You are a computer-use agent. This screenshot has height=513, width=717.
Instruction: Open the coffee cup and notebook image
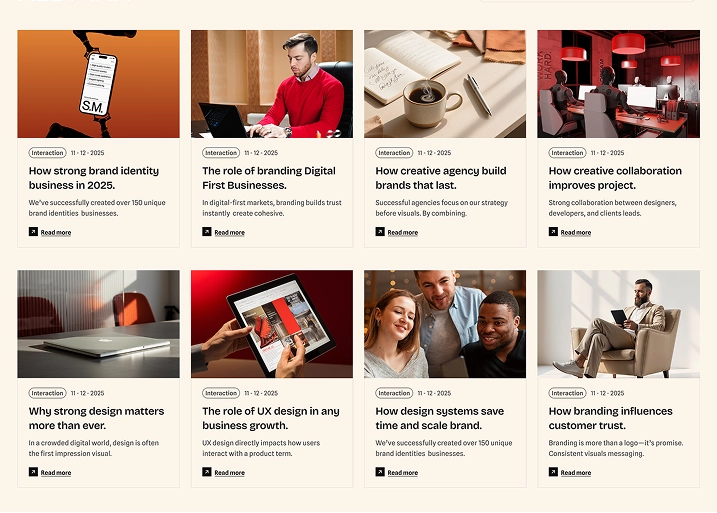[445, 84]
